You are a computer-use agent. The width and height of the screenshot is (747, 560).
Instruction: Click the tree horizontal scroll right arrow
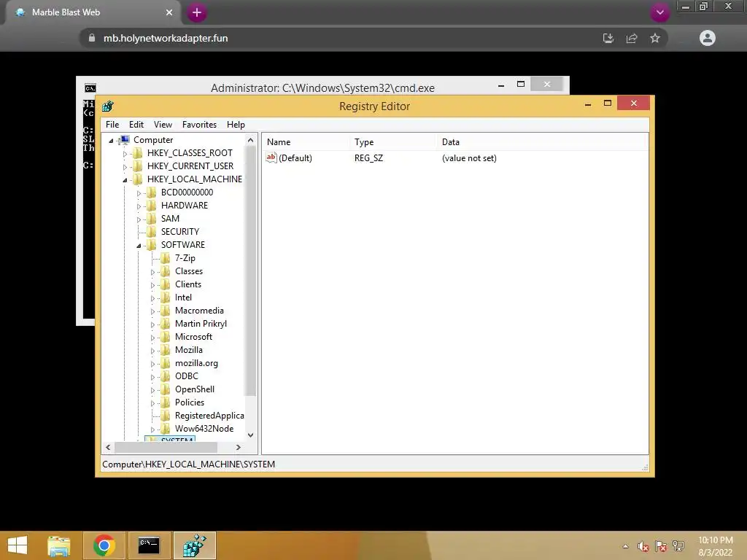click(239, 447)
